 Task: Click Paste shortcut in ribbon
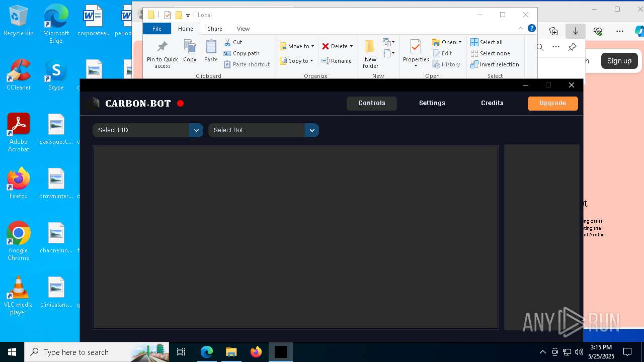247,64
